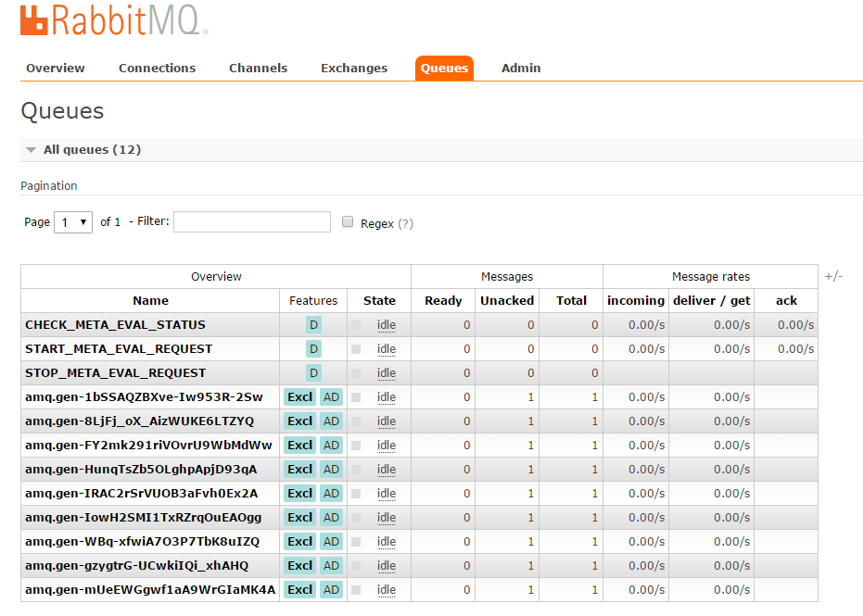Click idle state of START_META_EVAL_REQUEST row
The image size is (863, 616).
coord(387,349)
